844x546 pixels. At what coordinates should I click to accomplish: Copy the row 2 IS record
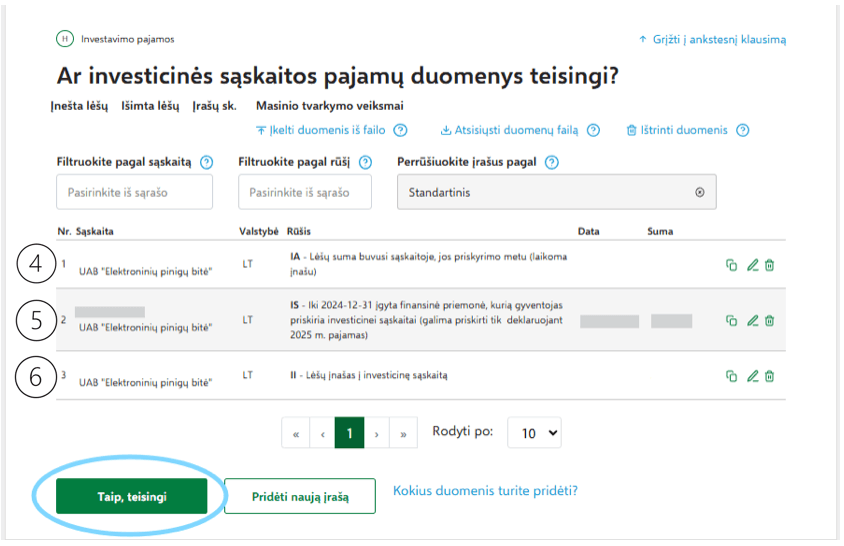(x=731, y=320)
